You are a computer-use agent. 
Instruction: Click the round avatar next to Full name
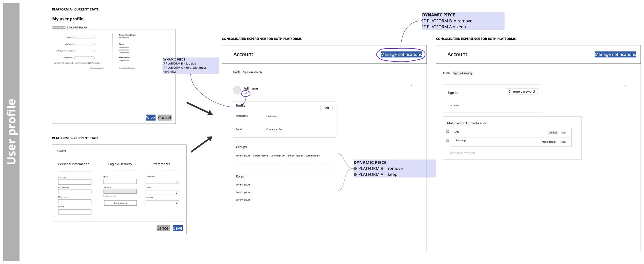(x=237, y=90)
